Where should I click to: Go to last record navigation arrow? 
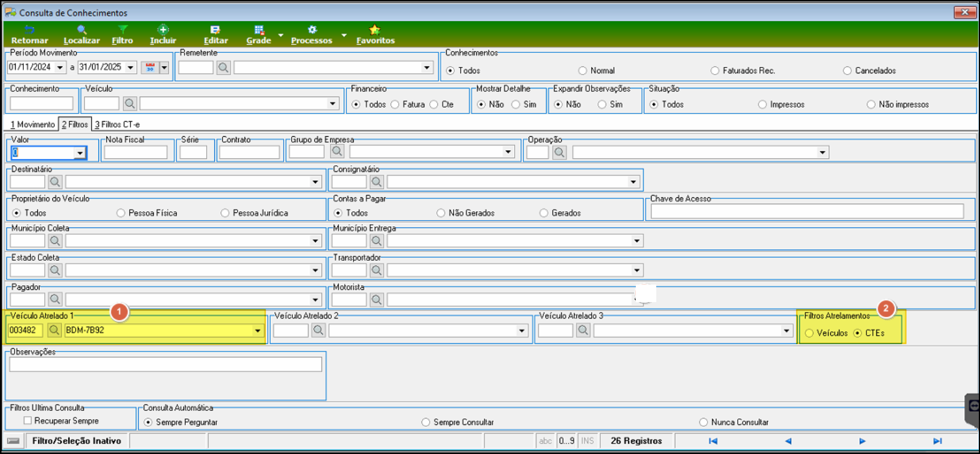point(937,441)
